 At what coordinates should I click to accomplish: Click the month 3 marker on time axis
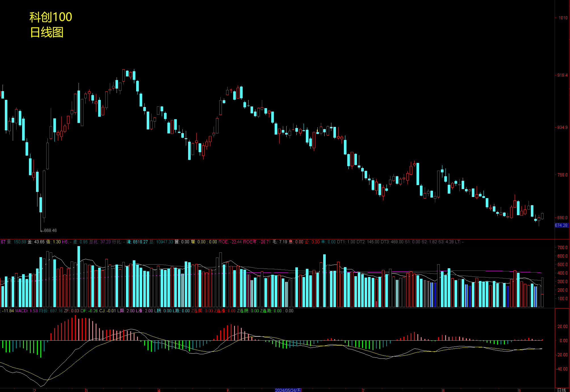click(87, 390)
